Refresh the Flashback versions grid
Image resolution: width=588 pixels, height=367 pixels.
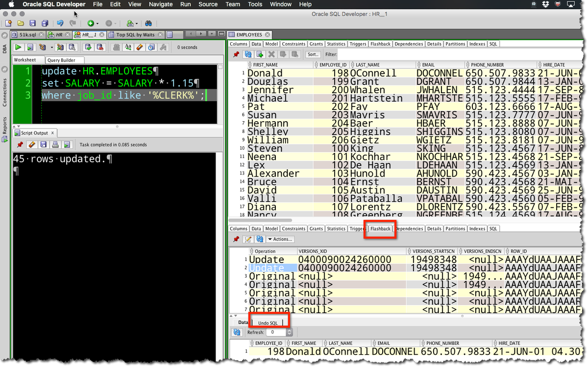coord(260,239)
